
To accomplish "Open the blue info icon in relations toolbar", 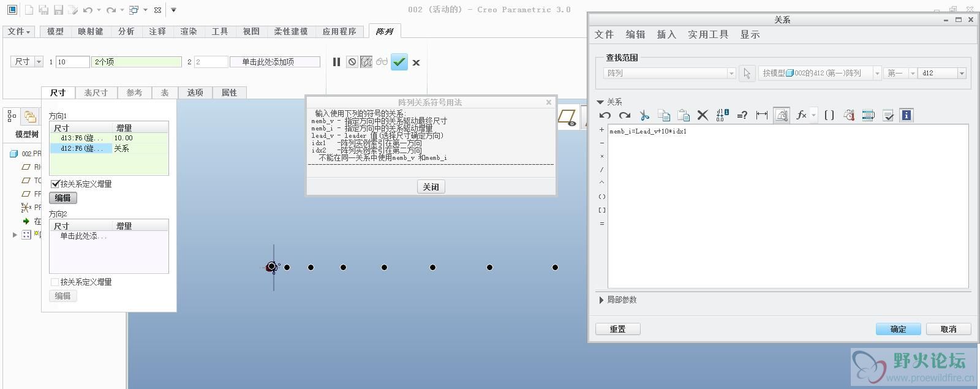I will [907, 115].
